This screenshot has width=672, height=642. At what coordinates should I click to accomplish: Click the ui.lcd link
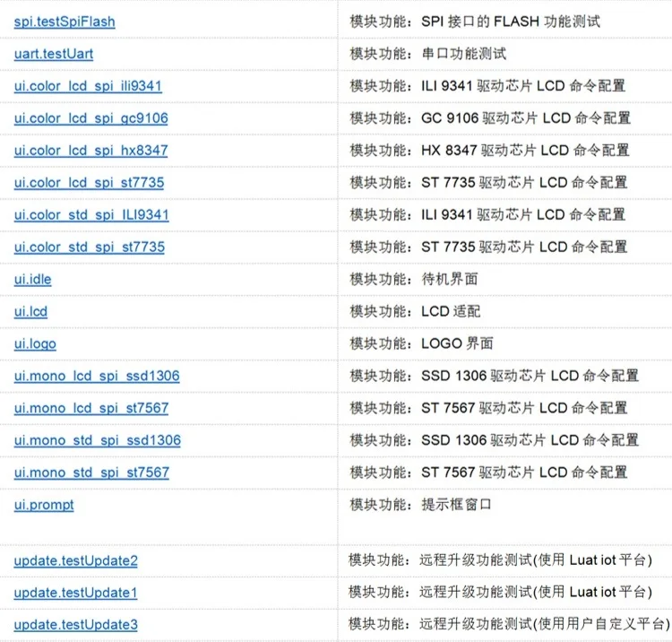(x=30, y=311)
